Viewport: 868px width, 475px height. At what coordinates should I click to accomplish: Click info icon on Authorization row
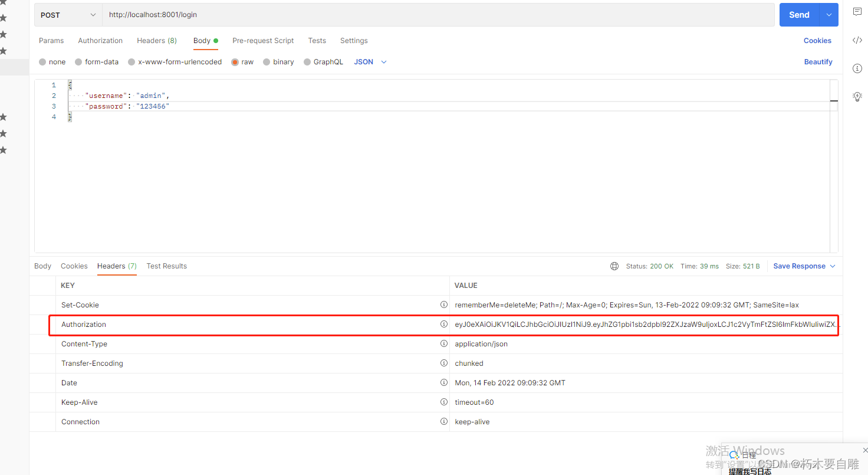(x=444, y=324)
